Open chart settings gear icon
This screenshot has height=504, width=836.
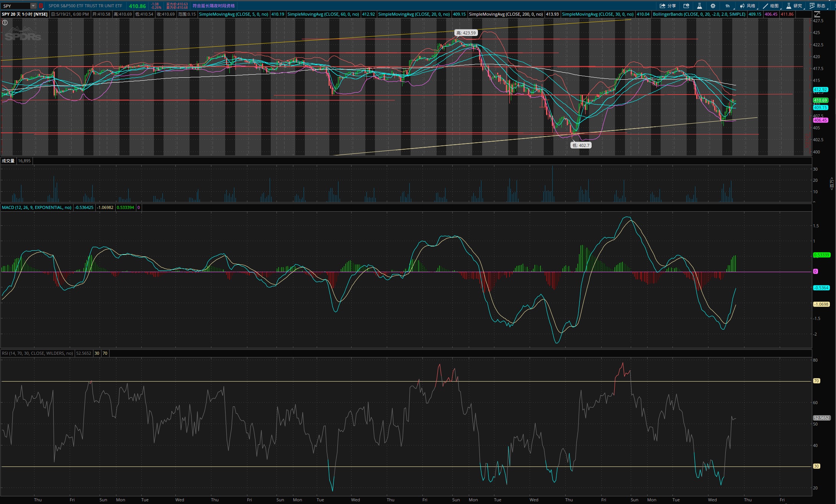713,6
